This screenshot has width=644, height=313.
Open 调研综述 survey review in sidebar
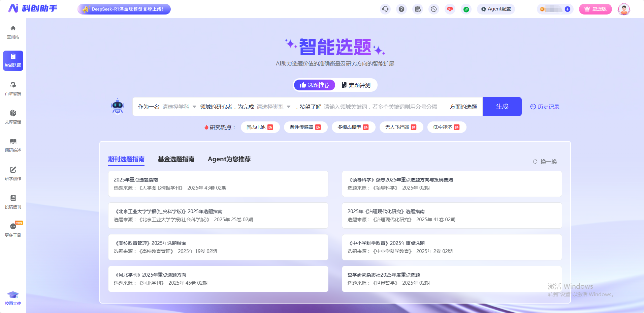(x=13, y=145)
